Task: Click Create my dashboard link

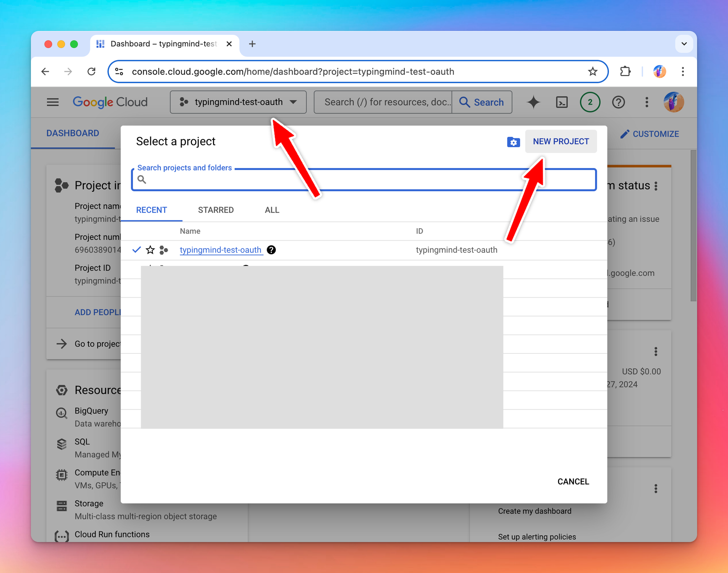Action: (x=535, y=511)
